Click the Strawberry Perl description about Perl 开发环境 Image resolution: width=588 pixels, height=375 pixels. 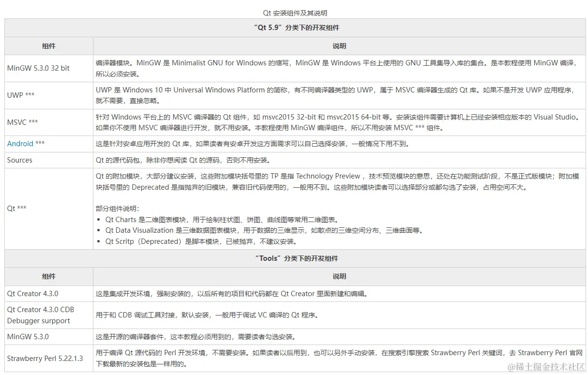[x=339, y=359]
